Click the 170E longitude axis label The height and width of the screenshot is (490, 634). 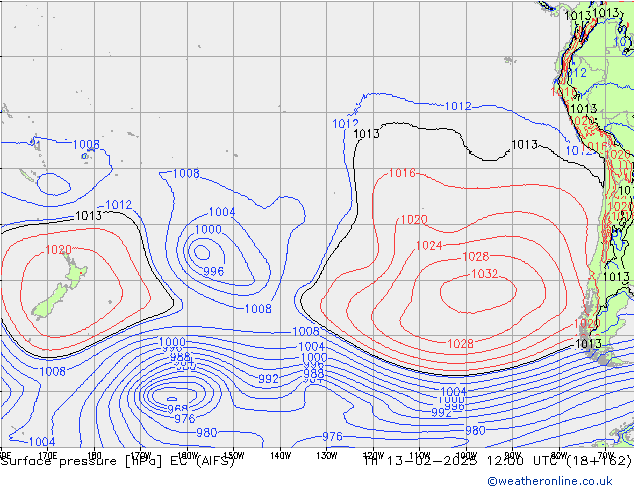(47, 456)
